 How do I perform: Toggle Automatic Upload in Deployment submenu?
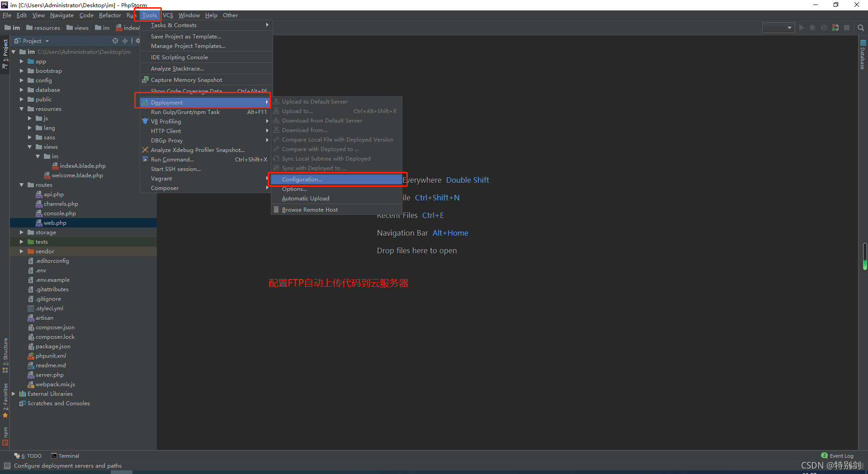pyautogui.click(x=336, y=199)
